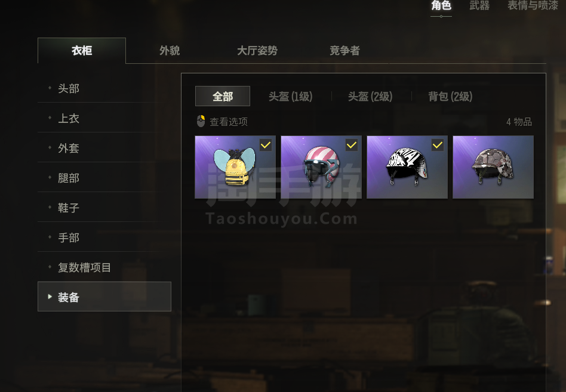This screenshot has width=566, height=392.
Task: Filter items by 头盔 (1级)
Action: (291, 96)
